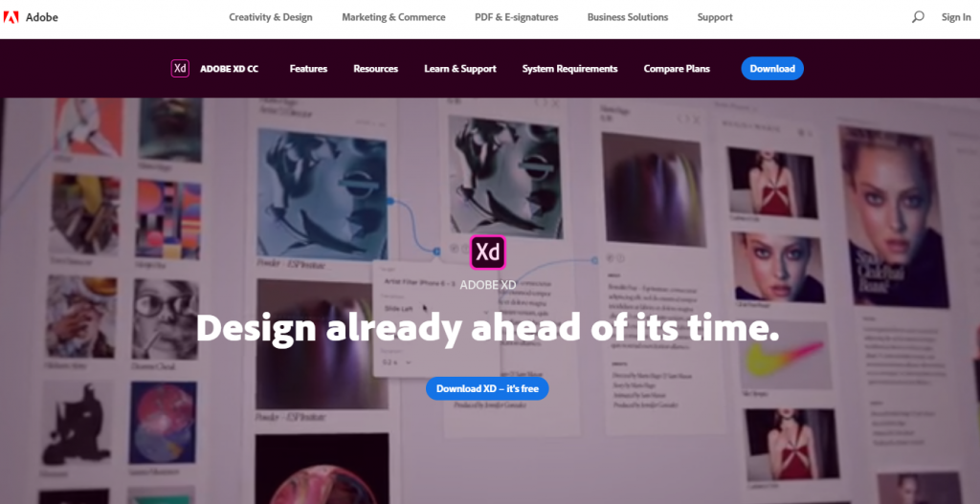Screen dimensions: 980x504
Task: Click the Sign In link
Action: pyautogui.click(x=956, y=17)
